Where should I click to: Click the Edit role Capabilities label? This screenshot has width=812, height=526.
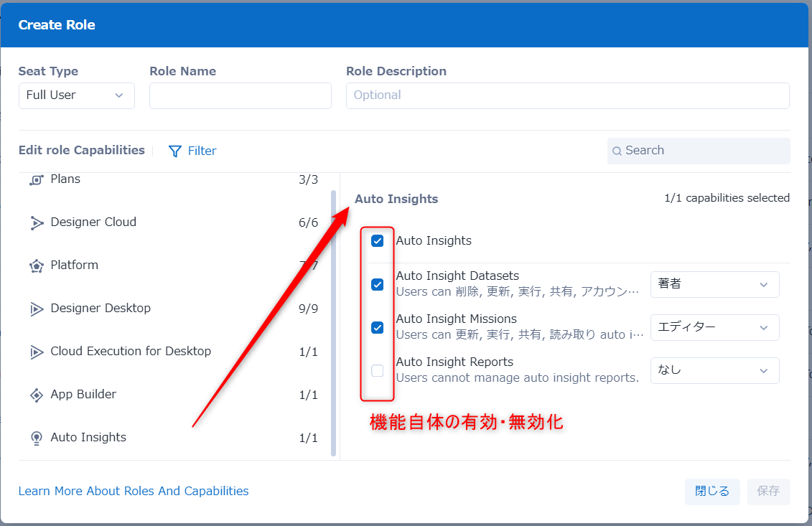click(82, 151)
